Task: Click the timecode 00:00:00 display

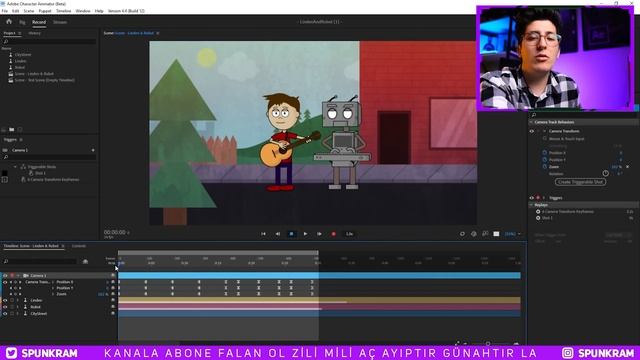Action: (x=115, y=232)
